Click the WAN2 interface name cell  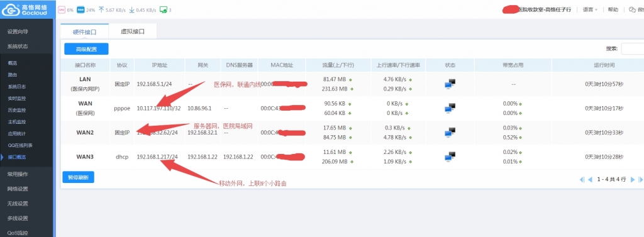[x=85, y=133]
